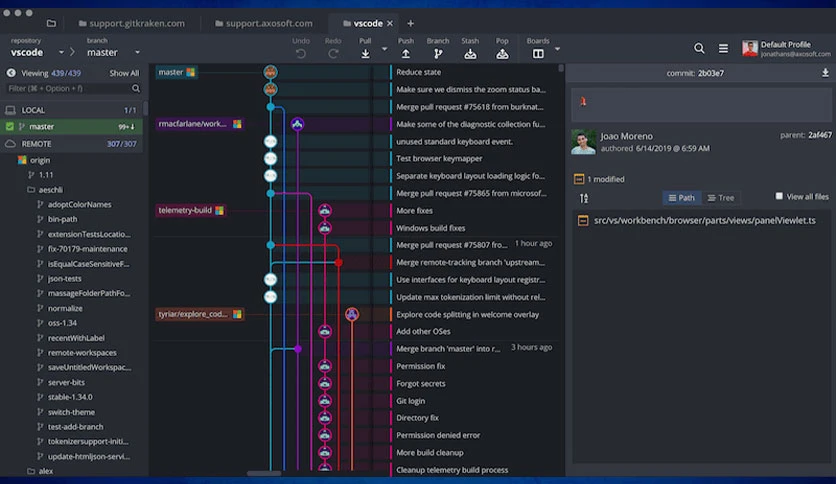Click the Show All button
Screen dimensions: 836x484
(124, 73)
